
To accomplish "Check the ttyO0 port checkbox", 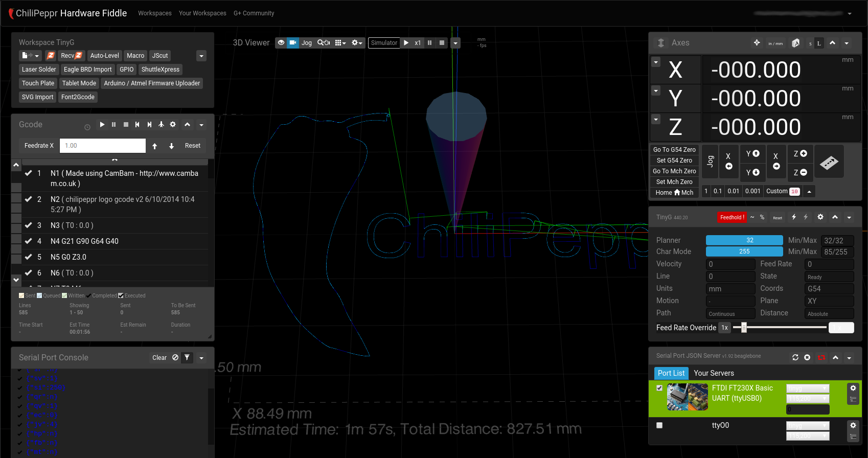I will [x=659, y=425].
